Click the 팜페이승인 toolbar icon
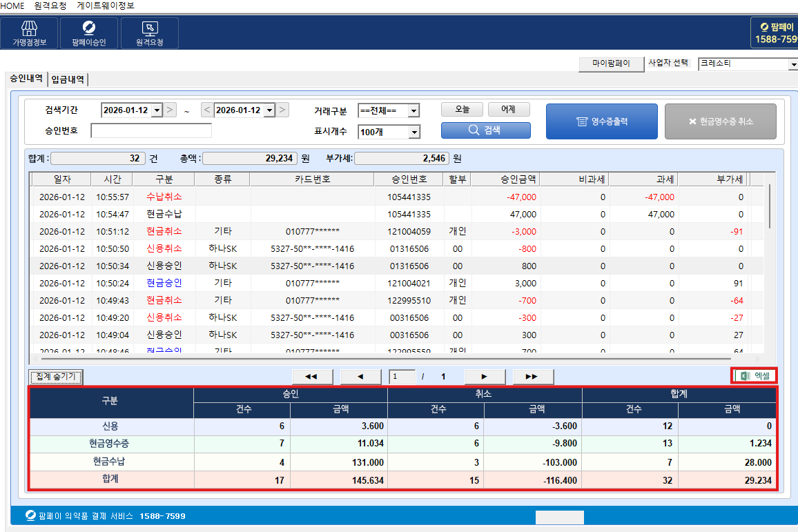The image size is (798, 532). point(89,33)
